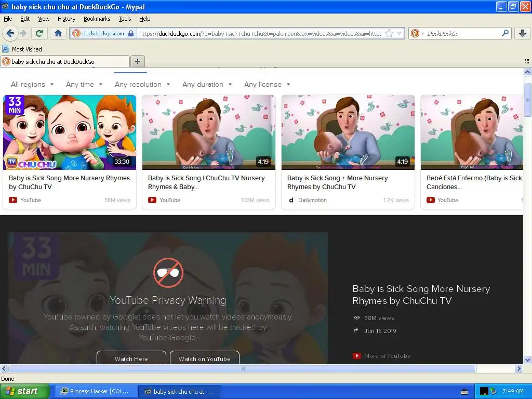Click the horizontal scrollbar thumb
Image resolution: width=532 pixels, height=399 pixels.
point(242,368)
